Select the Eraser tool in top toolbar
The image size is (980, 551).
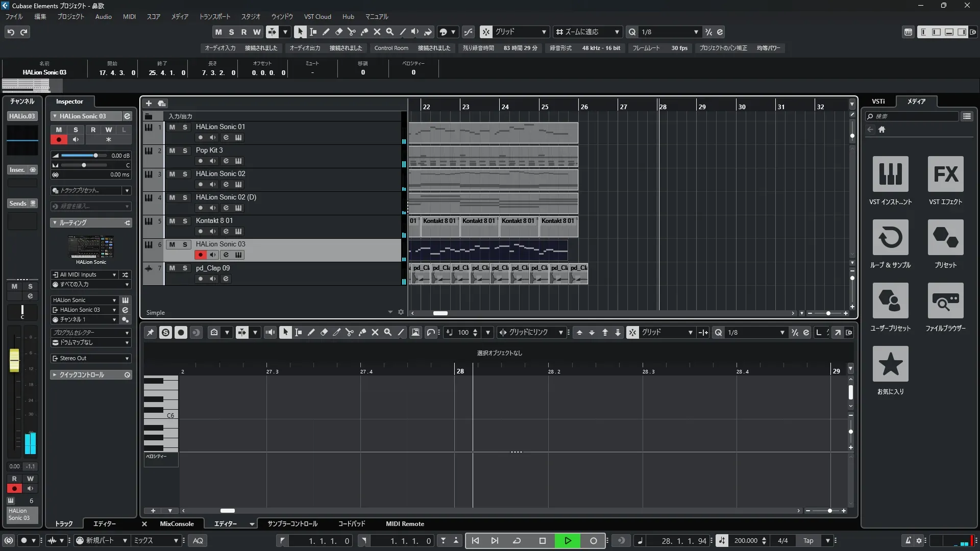tap(338, 32)
